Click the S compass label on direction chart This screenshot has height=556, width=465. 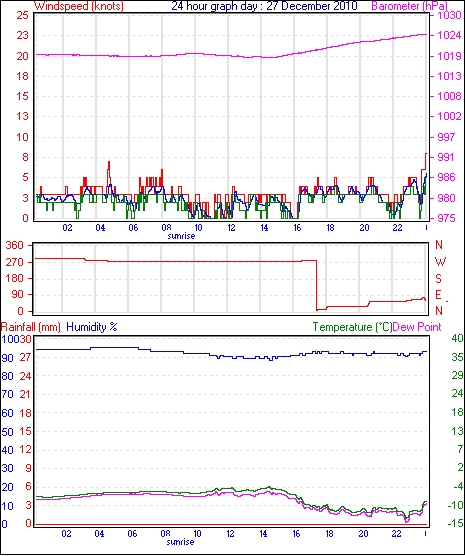click(438, 279)
